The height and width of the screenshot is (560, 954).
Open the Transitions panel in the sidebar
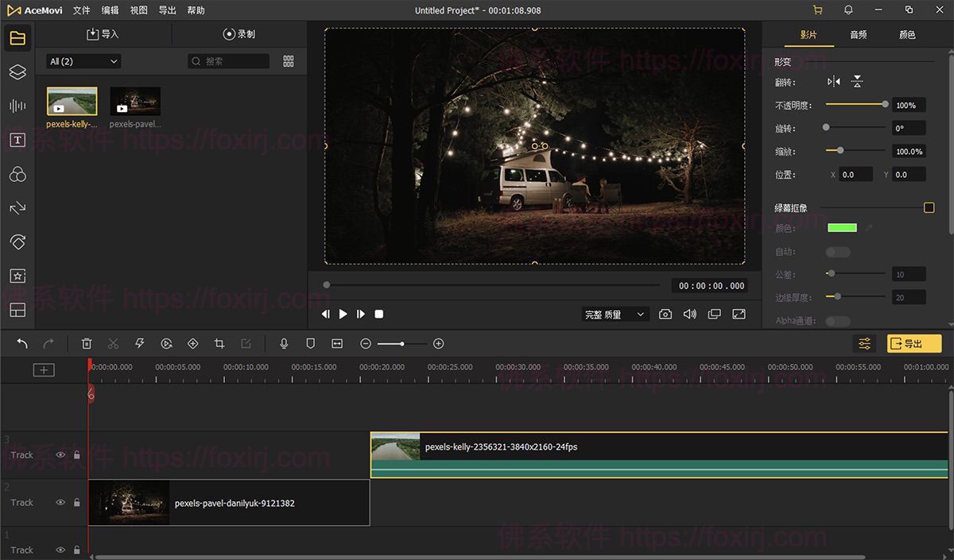17,208
